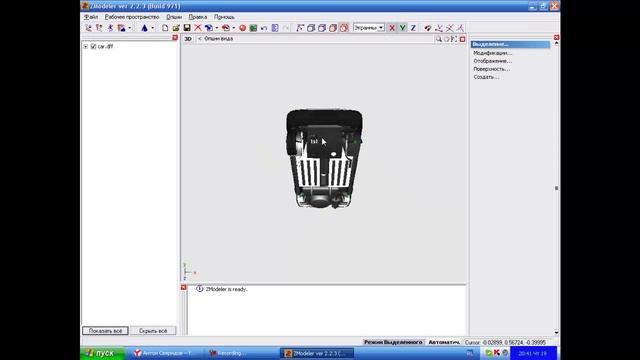
Task: Toggle 'Режим Выделенного' in status bar
Action: [393, 342]
